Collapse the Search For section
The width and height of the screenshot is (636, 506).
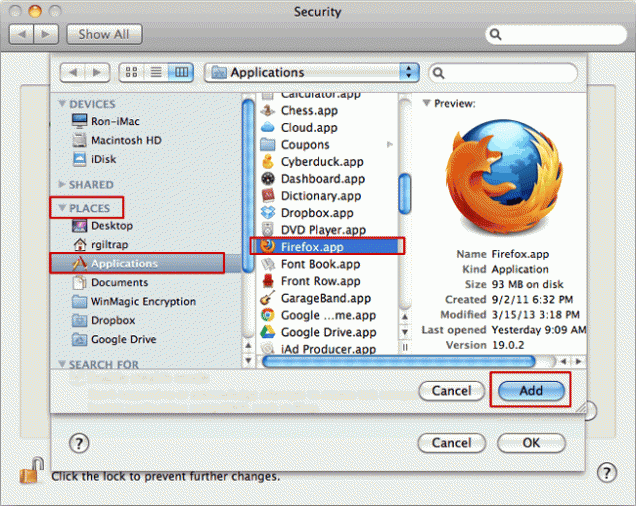pyautogui.click(x=62, y=364)
